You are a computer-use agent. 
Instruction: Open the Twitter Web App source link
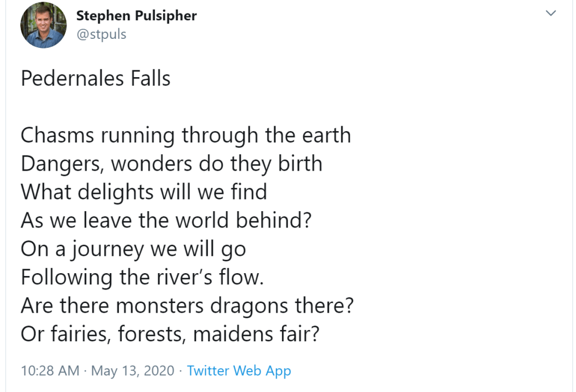click(239, 371)
